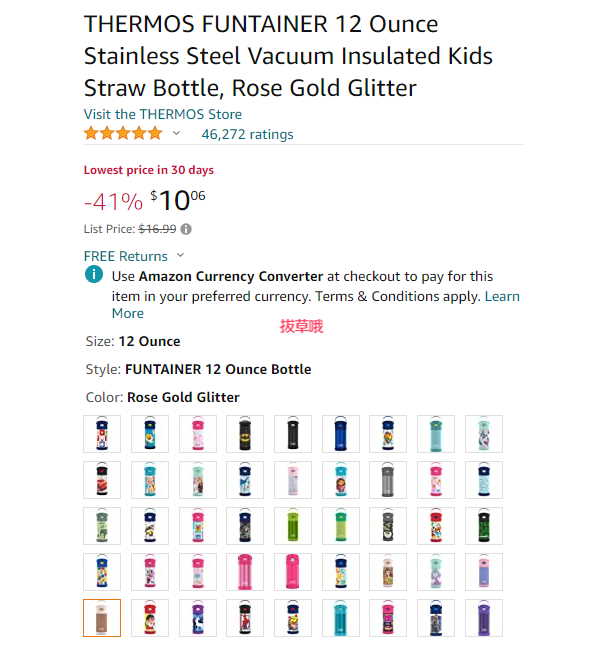Select the Spider-Man bottle swatch
The image size is (603, 652).
pos(245,618)
